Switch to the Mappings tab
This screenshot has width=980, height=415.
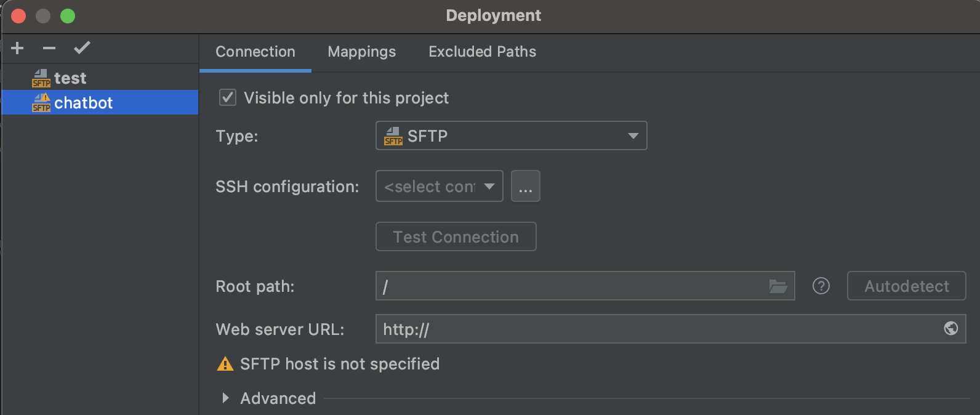[x=361, y=52]
